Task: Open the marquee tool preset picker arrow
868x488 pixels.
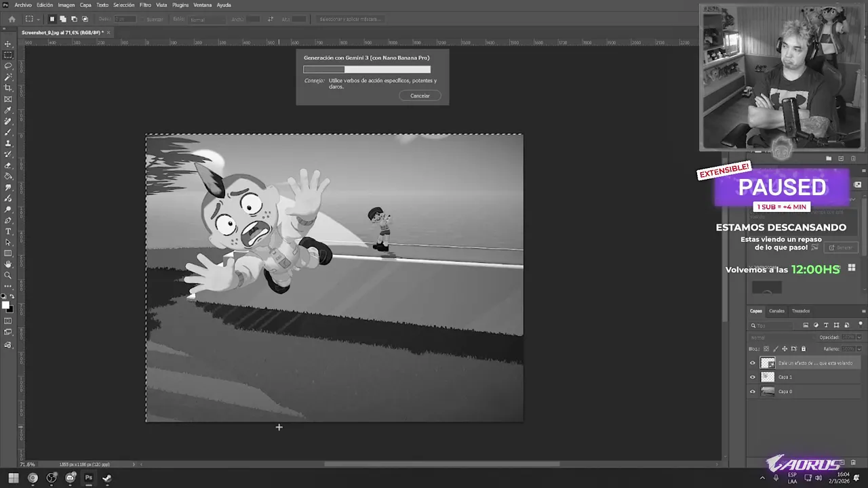Action: point(38,19)
